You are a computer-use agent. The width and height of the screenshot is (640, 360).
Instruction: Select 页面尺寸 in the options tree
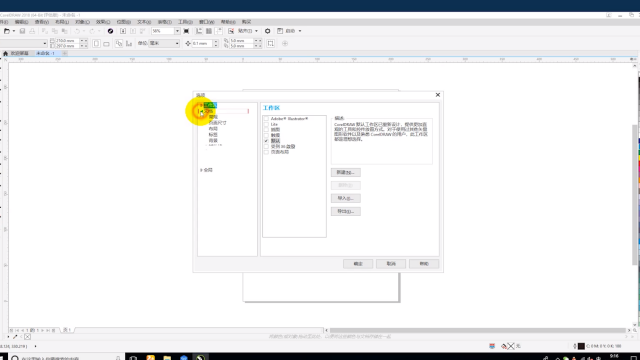pyautogui.click(x=218, y=122)
